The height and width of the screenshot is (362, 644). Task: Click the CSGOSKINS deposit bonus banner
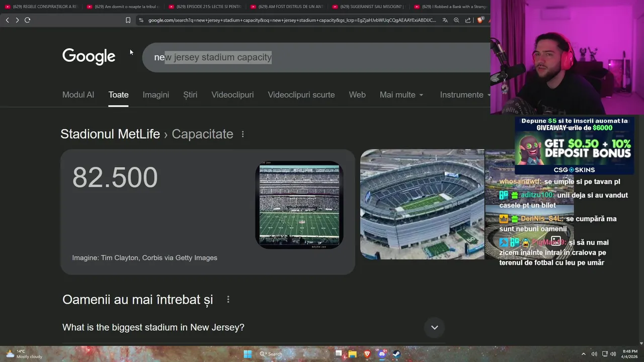coord(574,145)
